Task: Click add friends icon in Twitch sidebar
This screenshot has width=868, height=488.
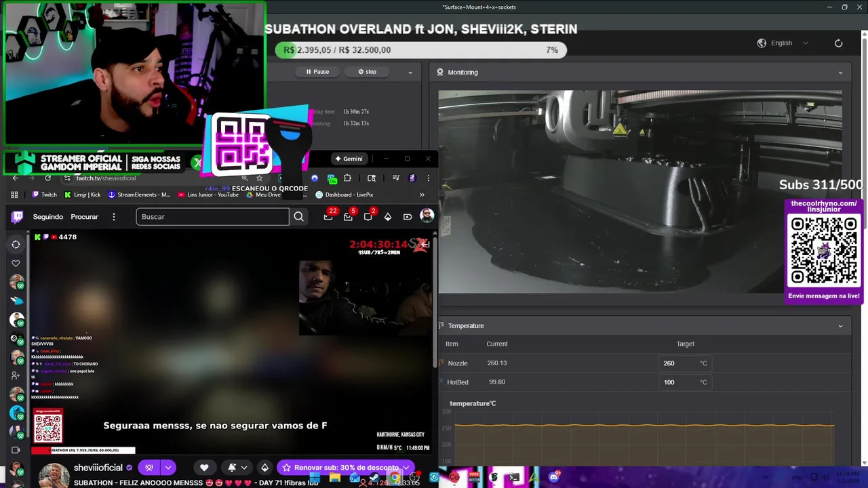Action: 16,375
